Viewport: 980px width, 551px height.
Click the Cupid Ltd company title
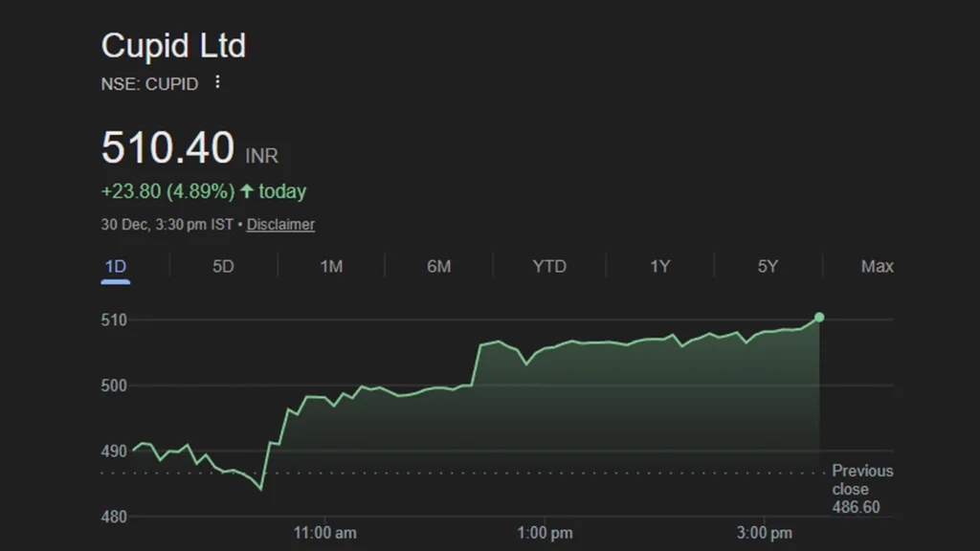(173, 45)
